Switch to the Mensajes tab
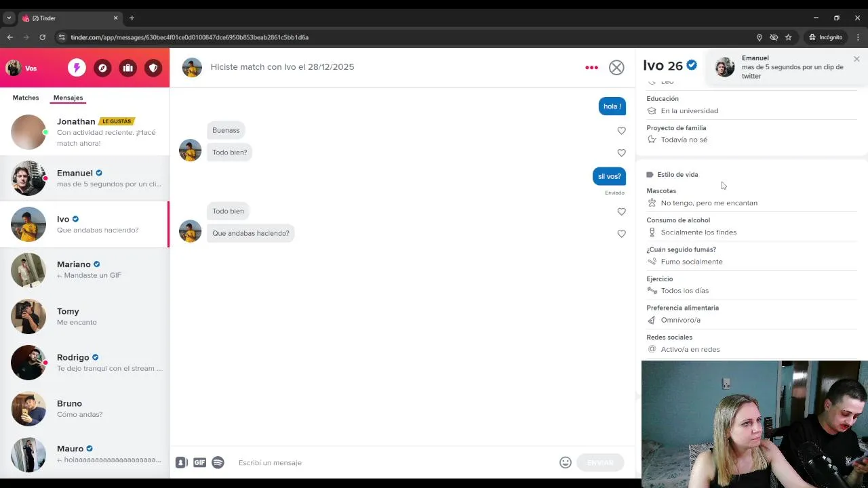Screen dimensions: 868x488 point(68,98)
